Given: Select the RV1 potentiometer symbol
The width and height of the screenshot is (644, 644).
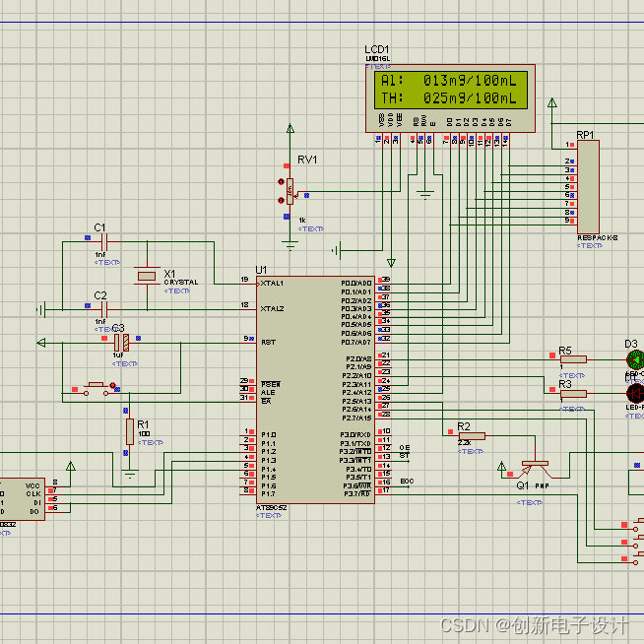Looking at the screenshot, I should point(290,191).
